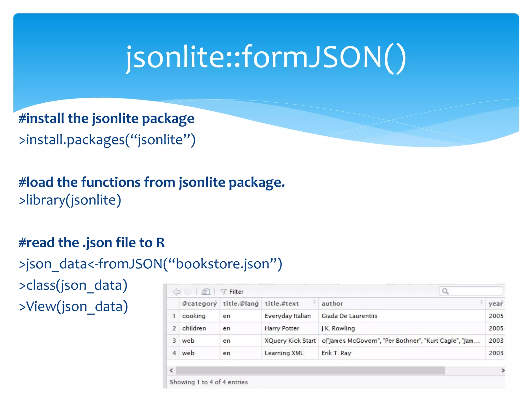Click '#load the functions from jsonlite package.' heading
Screen dimensions: 532x399
pos(152,182)
